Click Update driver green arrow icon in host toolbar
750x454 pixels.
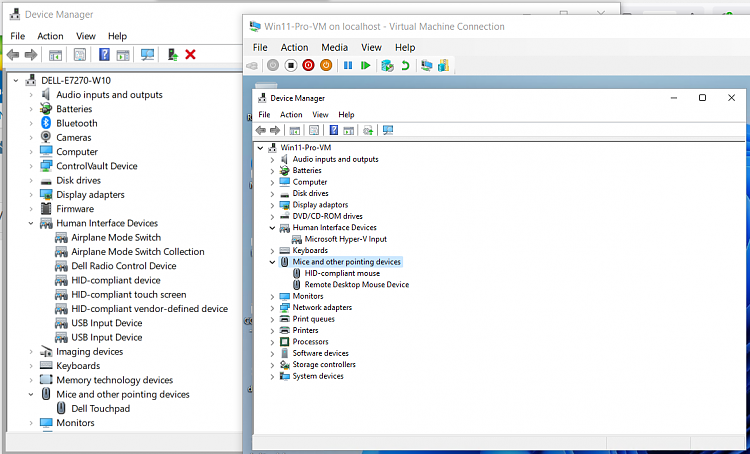(x=173, y=55)
